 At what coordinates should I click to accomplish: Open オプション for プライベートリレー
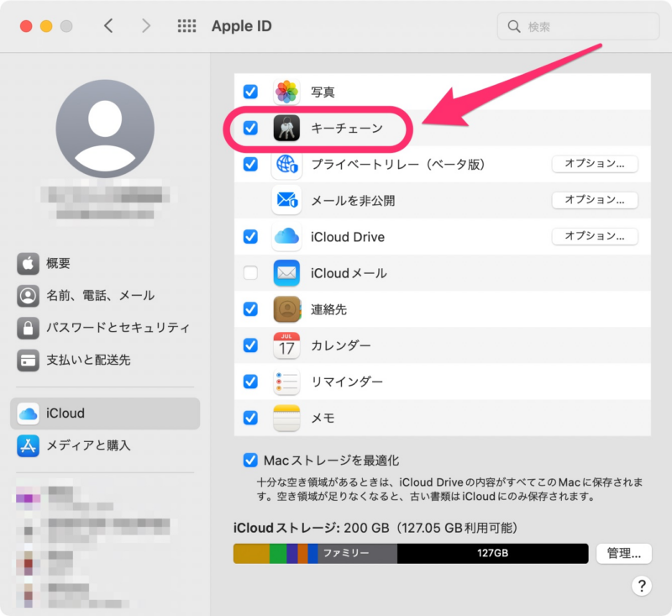595,164
